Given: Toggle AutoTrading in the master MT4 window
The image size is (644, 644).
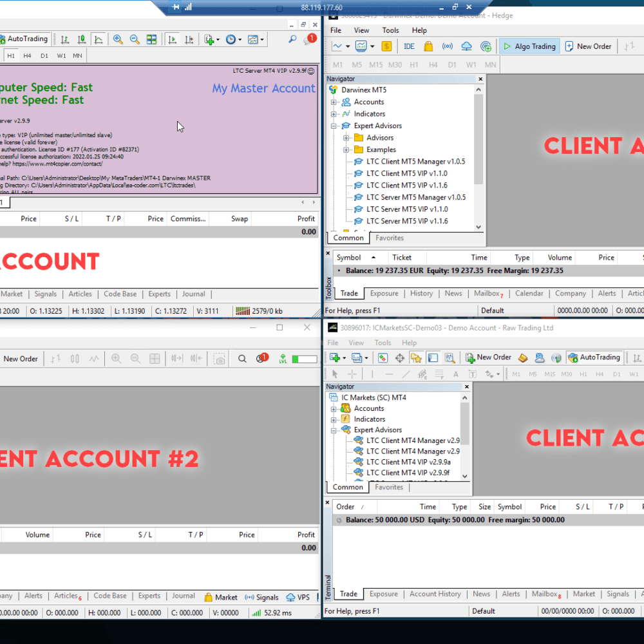Looking at the screenshot, I should click(24, 39).
